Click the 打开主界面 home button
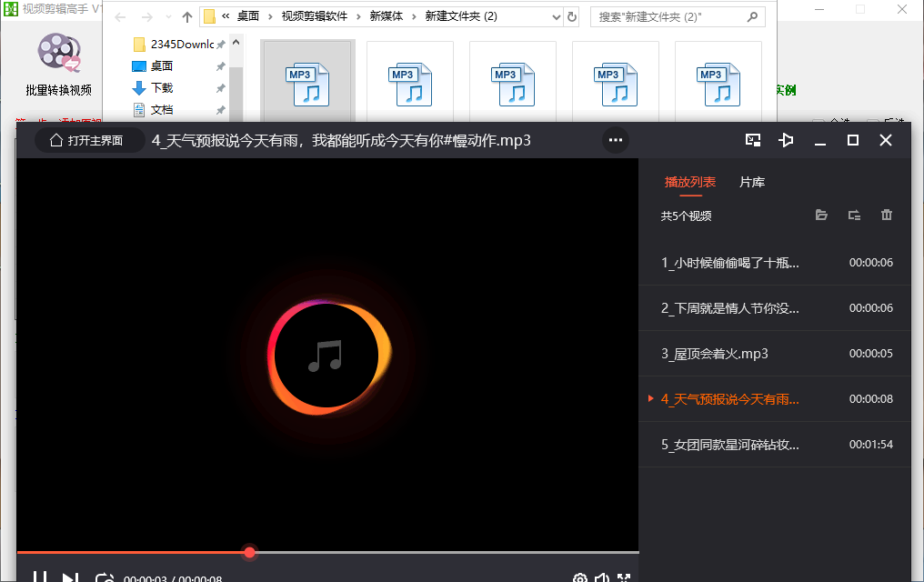 click(x=89, y=140)
